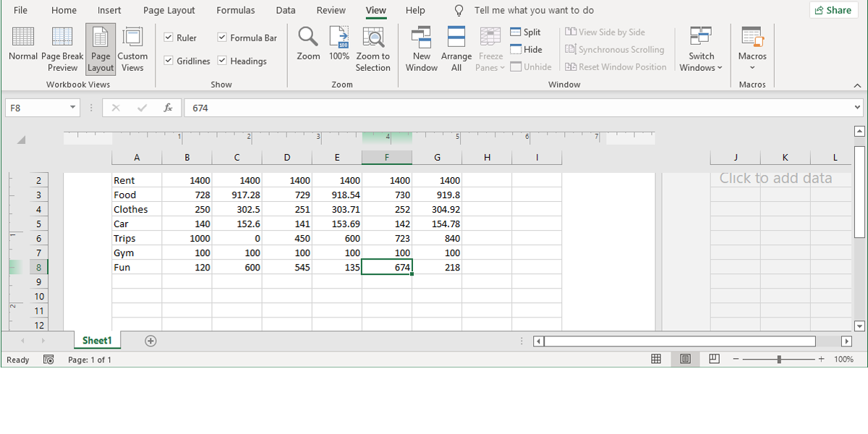Uncheck the Formula Bar option
The height and width of the screenshot is (434, 868).
click(x=221, y=37)
